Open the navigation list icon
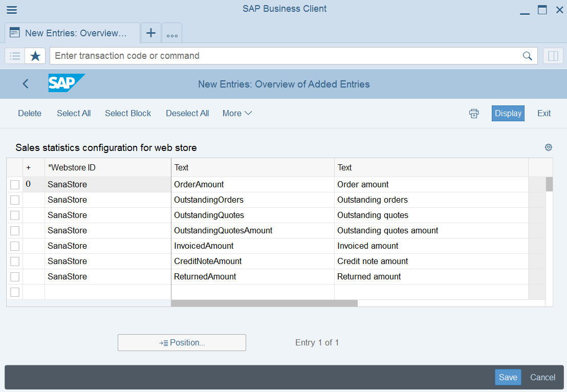Image resolution: width=567 pixels, height=392 pixels. click(15, 56)
